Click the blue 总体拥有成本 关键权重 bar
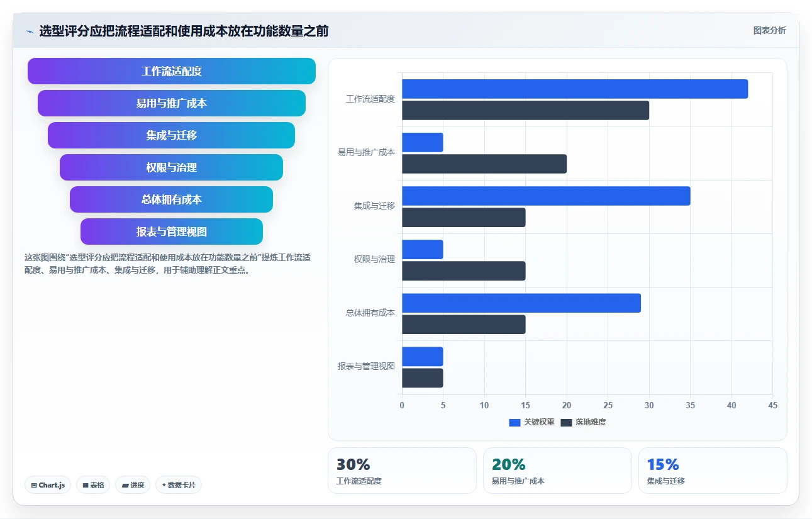The width and height of the screenshot is (812, 519). (521, 303)
